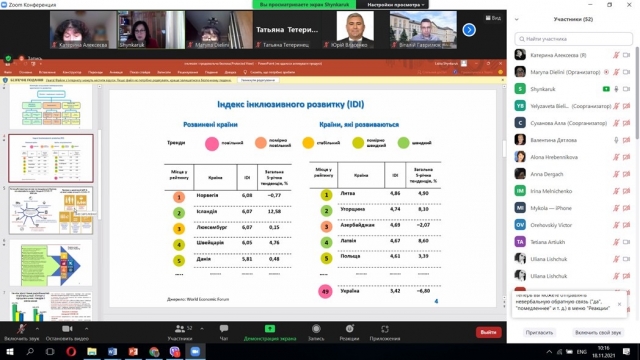The height and width of the screenshot is (360, 640).
Task: Select Віталій Гаврилюк video thumbnail
Action: click(423, 30)
